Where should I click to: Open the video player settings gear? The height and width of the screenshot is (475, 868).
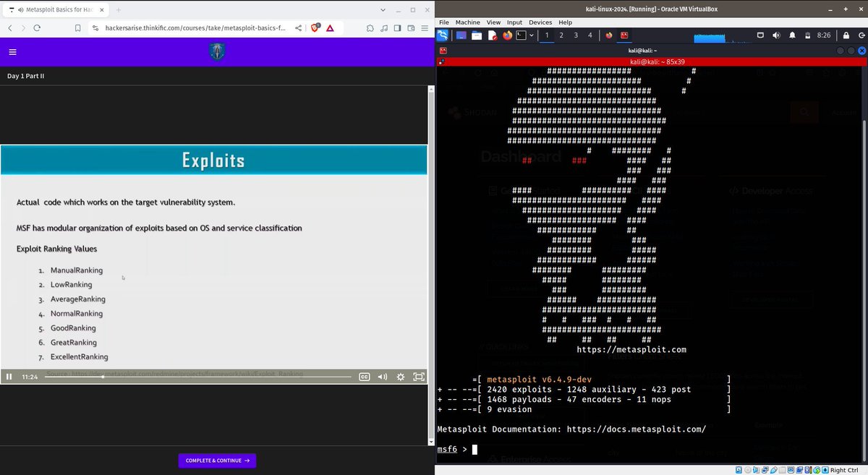(400, 376)
